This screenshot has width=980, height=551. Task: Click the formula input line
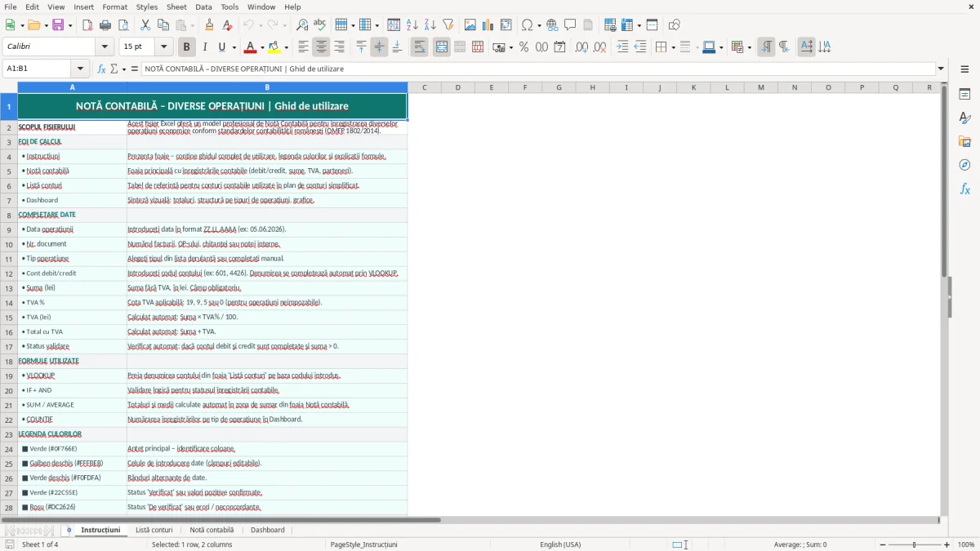538,69
